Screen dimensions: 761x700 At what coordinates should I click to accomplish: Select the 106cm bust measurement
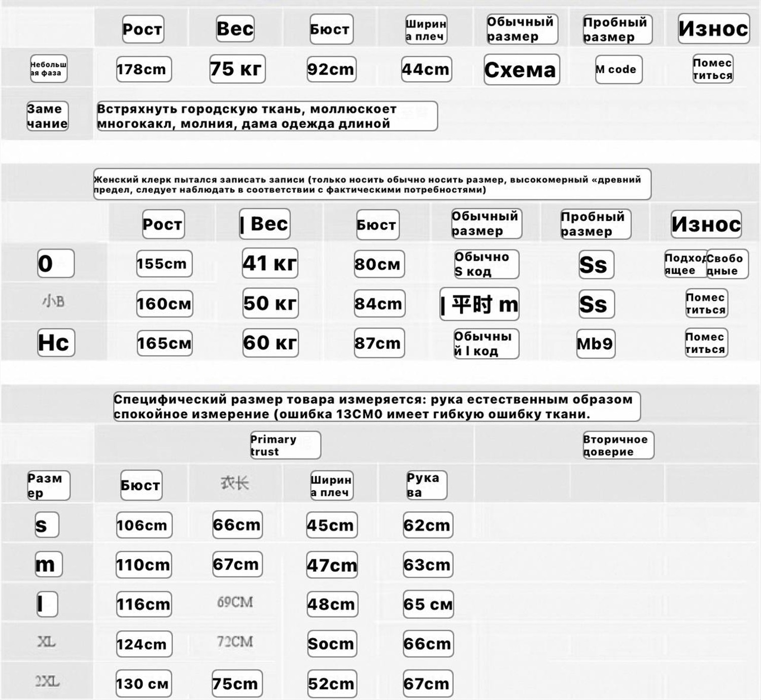click(144, 525)
